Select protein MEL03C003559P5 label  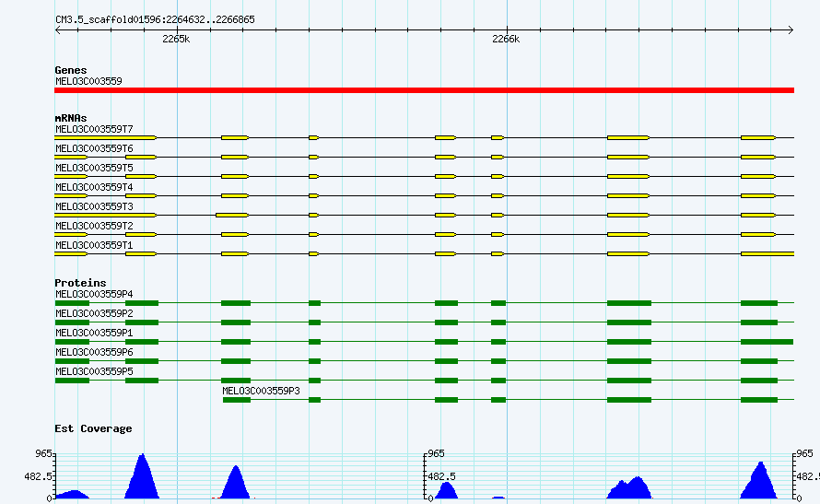(x=94, y=371)
